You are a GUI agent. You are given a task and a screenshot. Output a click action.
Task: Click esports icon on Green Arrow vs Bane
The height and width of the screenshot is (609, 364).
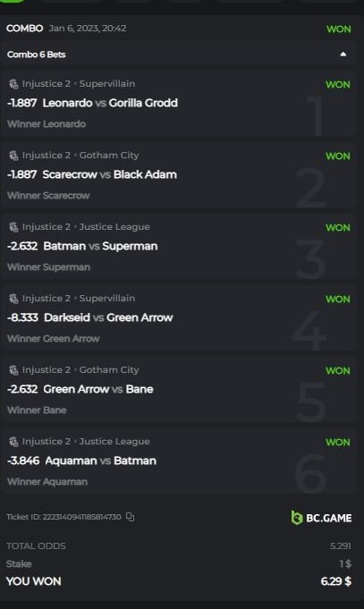[13, 369]
